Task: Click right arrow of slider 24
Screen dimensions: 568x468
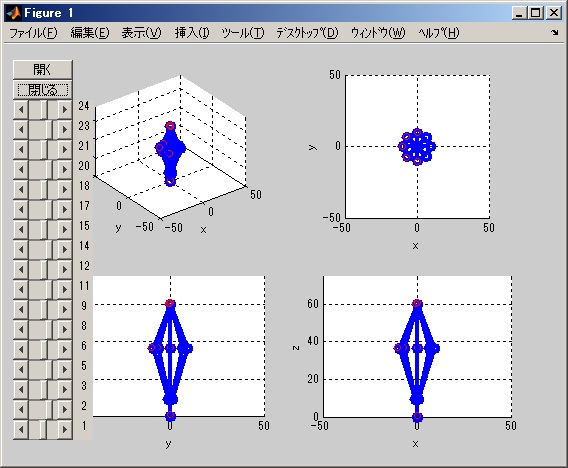Action: pos(65,109)
